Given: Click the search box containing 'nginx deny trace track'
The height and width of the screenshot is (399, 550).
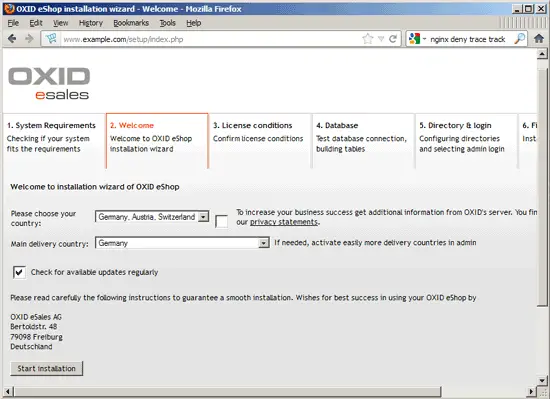Looking at the screenshot, I should coord(468,39).
